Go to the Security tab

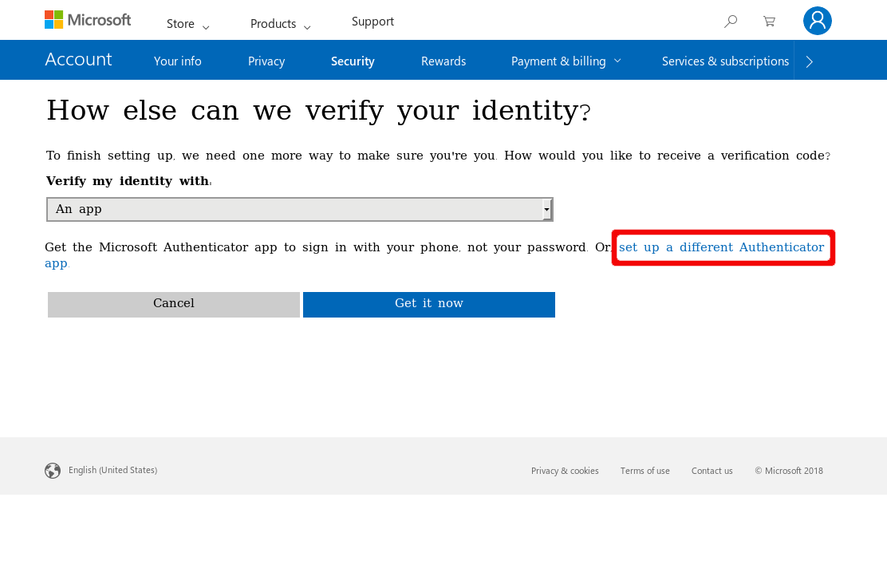tap(353, 61)
